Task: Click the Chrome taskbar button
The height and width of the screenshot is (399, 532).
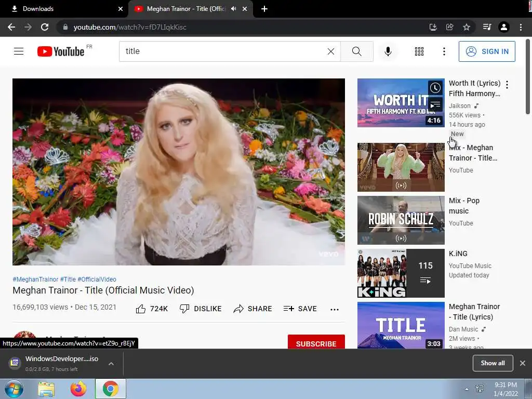Action: tap(110, 389)
